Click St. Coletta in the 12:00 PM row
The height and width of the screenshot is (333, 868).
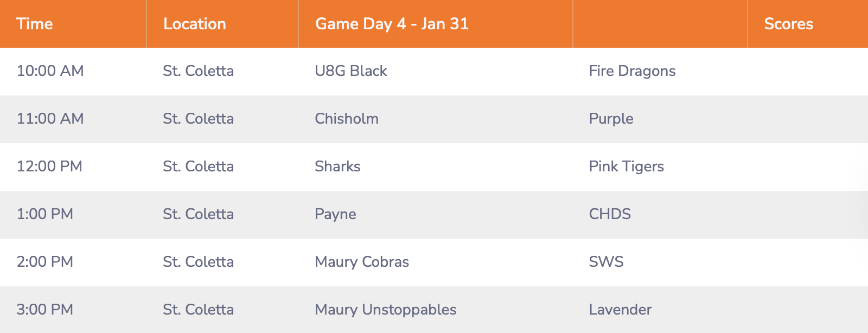[198, 166]
